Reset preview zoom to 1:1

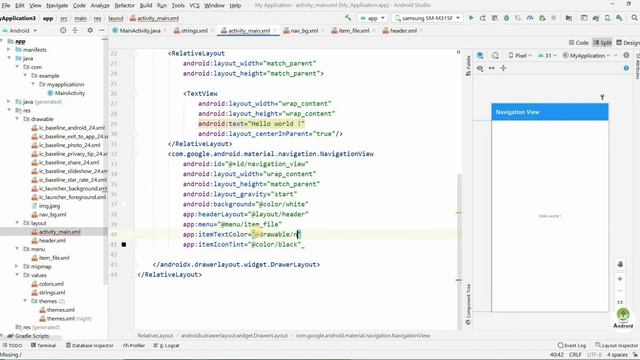pos(620,302)
